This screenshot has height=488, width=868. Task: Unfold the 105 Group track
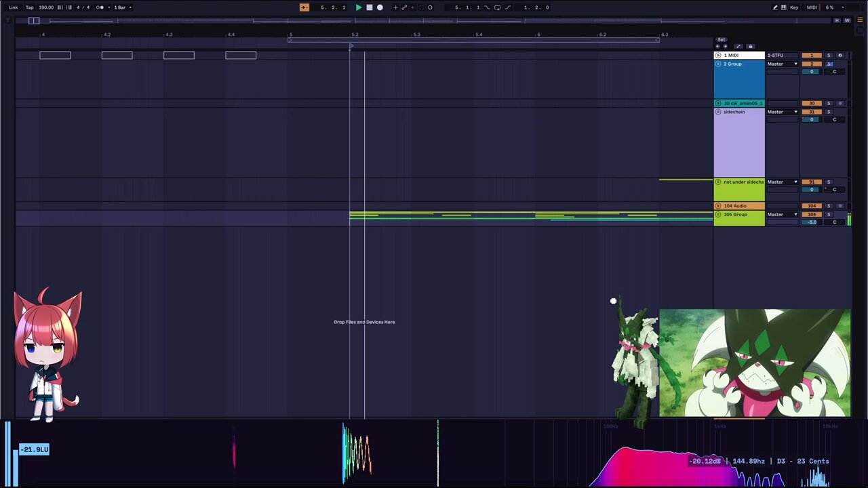718,214
